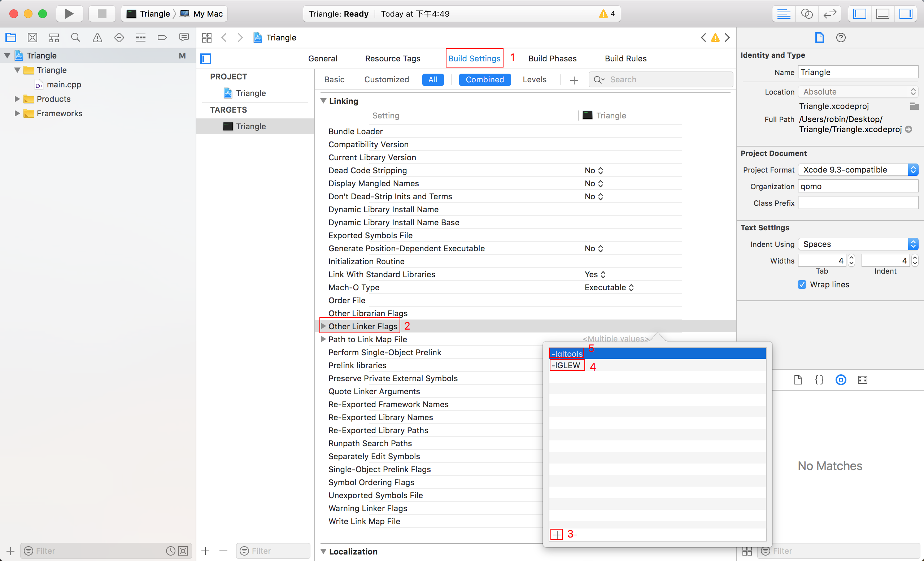Open the Test navigator diamond icon

coord(119,38)
